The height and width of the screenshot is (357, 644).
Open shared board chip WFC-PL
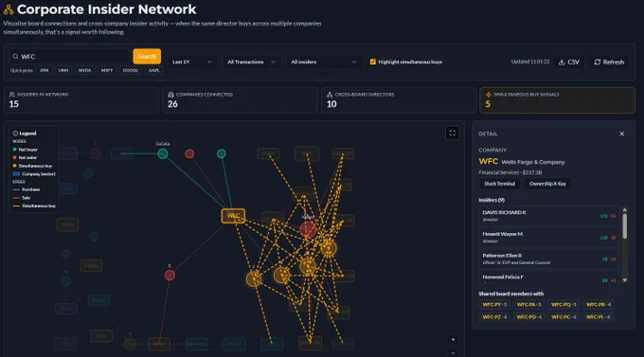599,316
